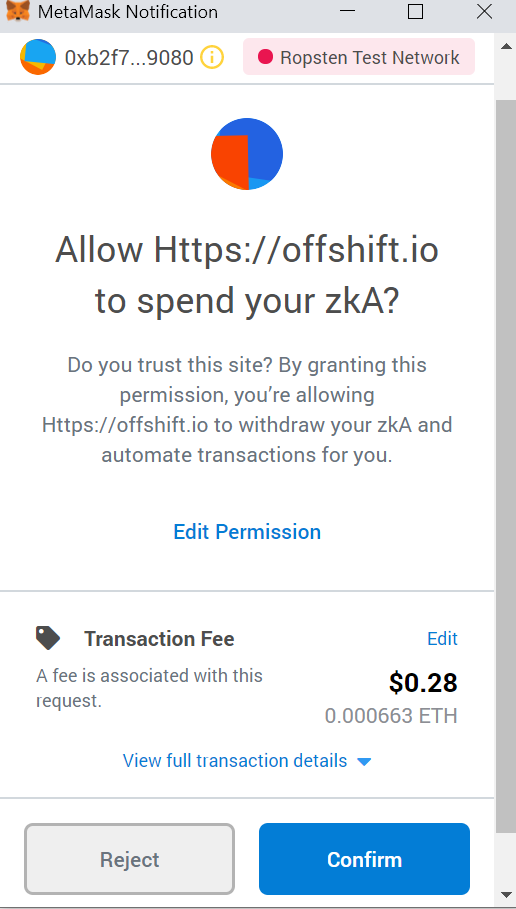Click the large offshift.io site identicon
This screenshot has height=909, width=516.
pos(247,154)
